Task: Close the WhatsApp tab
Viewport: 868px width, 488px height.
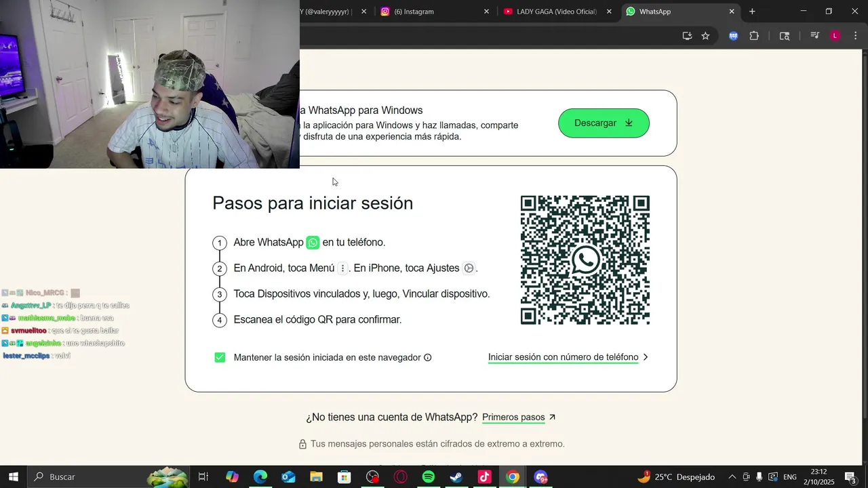Action: click(732, 12)
